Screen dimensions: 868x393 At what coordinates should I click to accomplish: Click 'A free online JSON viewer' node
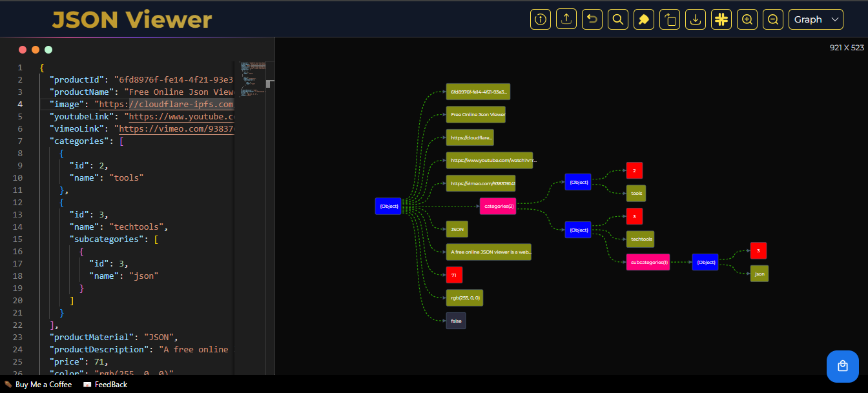(489, 252)
